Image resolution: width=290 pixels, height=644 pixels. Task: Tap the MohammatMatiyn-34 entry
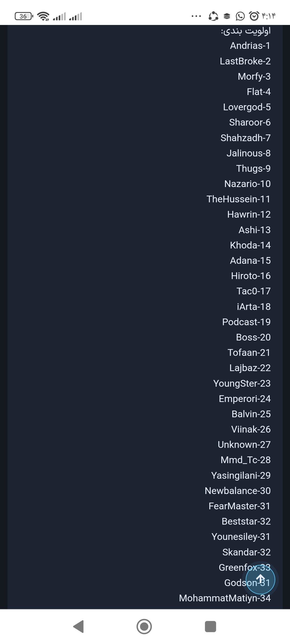tap(225, 598)
